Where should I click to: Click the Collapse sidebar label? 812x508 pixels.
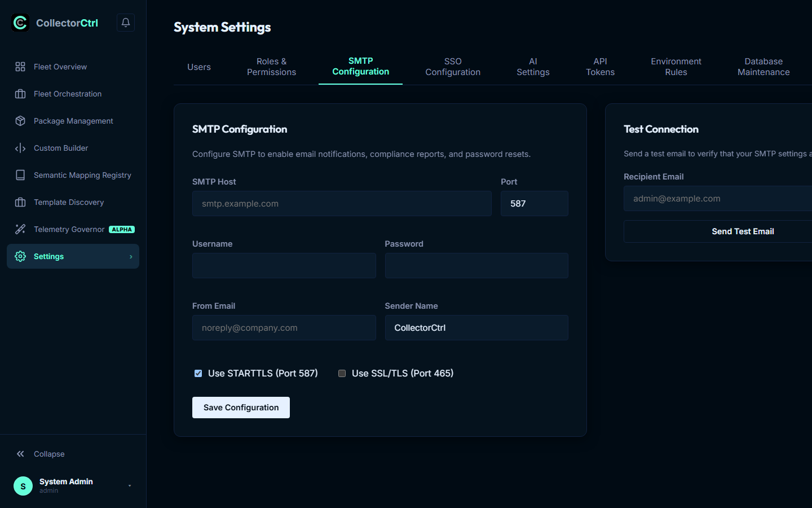click(x=49, y=454)
